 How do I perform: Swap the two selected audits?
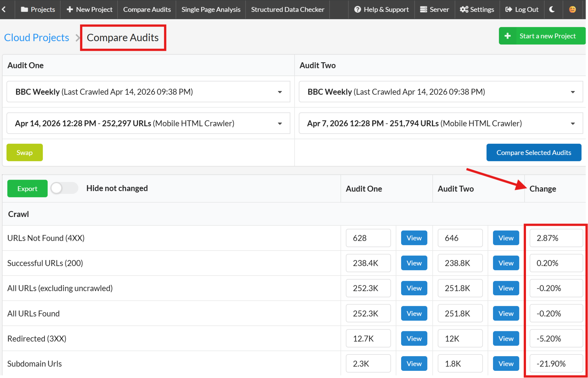point(24,152)
